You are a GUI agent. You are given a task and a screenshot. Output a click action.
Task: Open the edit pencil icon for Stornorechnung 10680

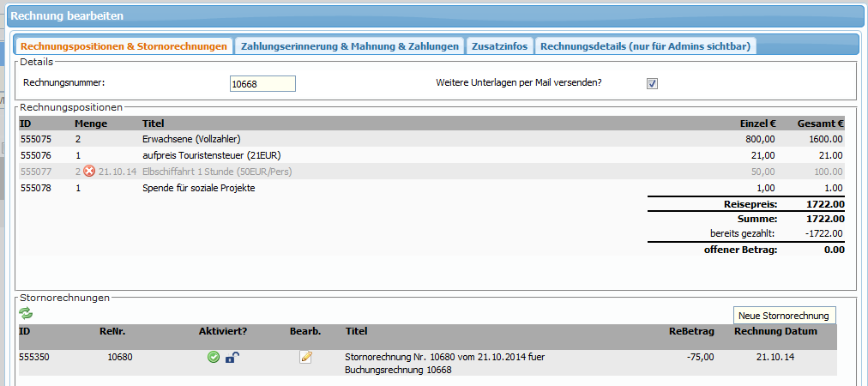point(305,358)
